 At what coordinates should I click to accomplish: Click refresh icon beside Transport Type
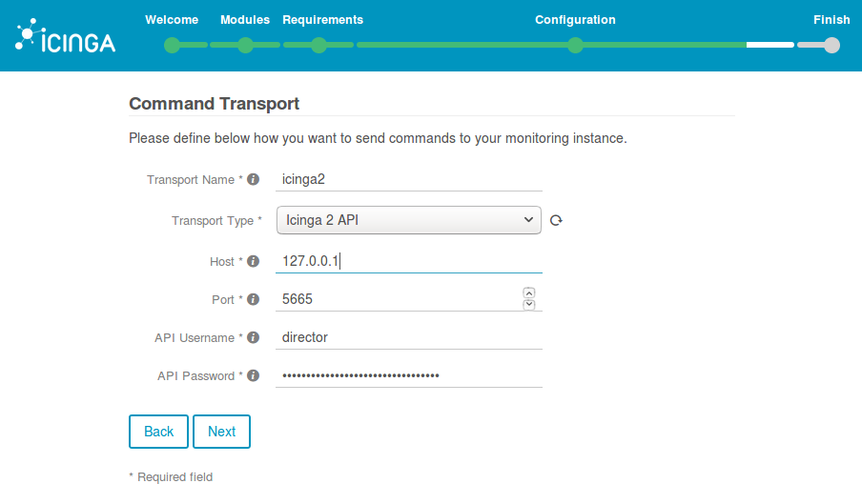point(556,220)
